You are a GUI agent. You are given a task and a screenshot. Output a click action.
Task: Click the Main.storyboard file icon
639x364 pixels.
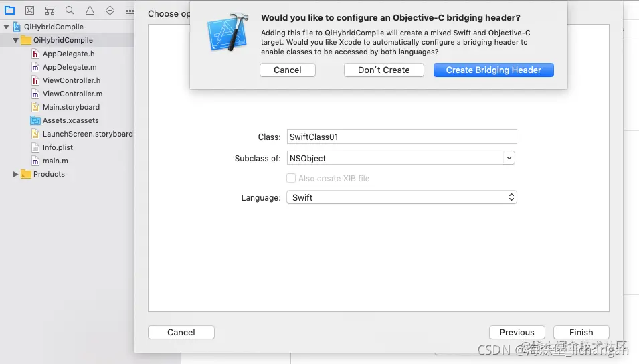pyautogui.click(x=35, y=107)
